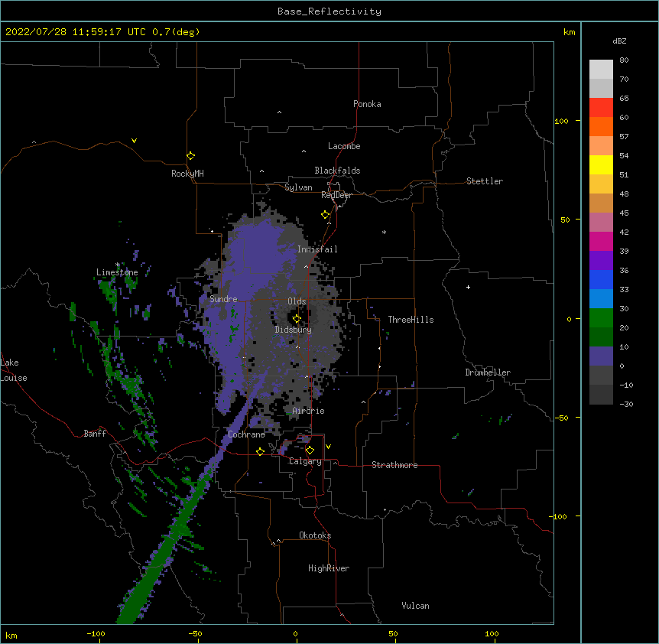Click the orange 60 dBZ legend swatch
The width and height of the screenshot is (659, 644).
click(x=601, y=126)
